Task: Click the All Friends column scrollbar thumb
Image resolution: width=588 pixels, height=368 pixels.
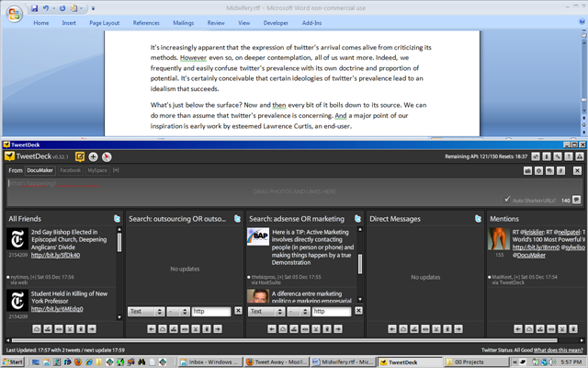Action: [119, 243]
